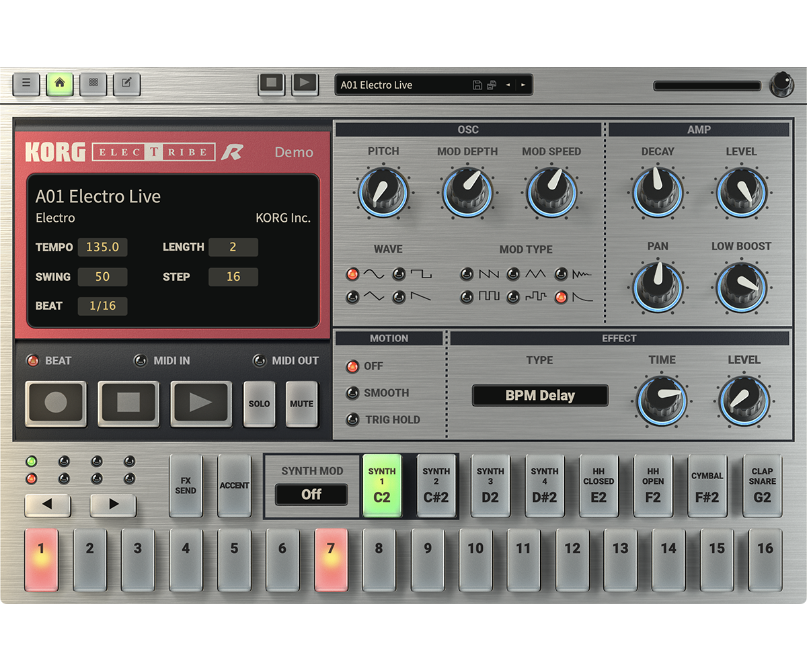807x672 pixels.
Task: Start playback using the top bar play button
Action: point(305,83)
